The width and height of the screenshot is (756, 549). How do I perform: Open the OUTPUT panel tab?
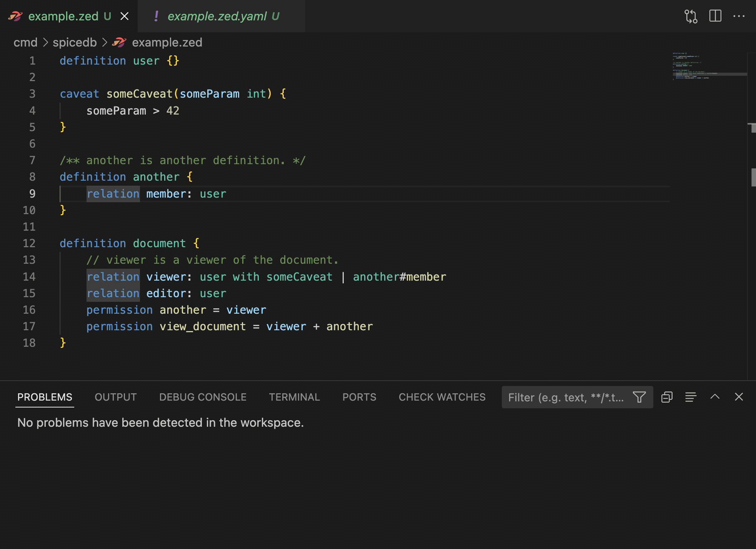pyautogui.click(x=115, y=397)
